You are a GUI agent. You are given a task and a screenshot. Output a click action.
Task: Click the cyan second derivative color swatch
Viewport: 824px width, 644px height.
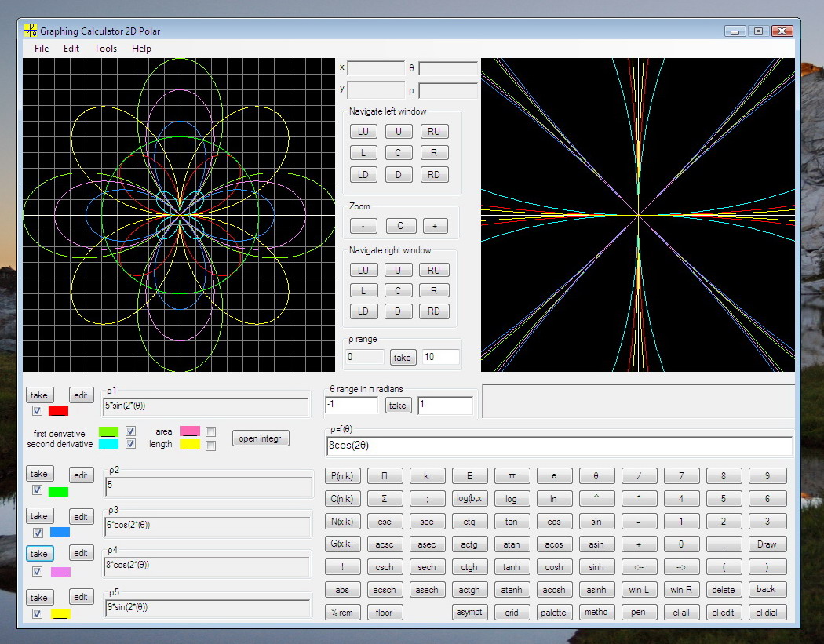108,445
